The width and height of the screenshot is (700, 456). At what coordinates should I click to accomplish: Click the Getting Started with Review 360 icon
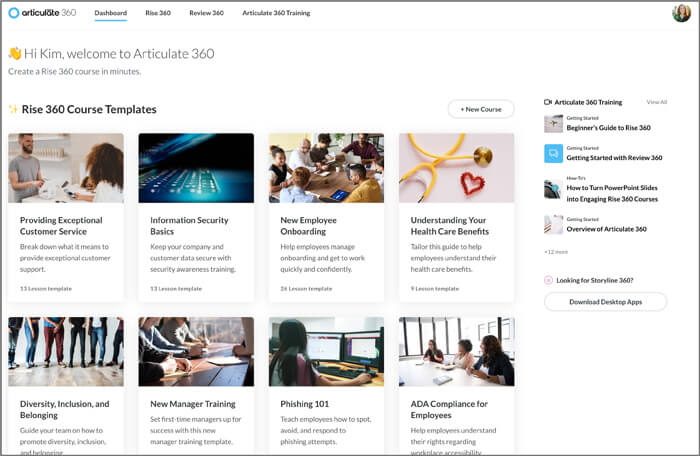point(553,154)
